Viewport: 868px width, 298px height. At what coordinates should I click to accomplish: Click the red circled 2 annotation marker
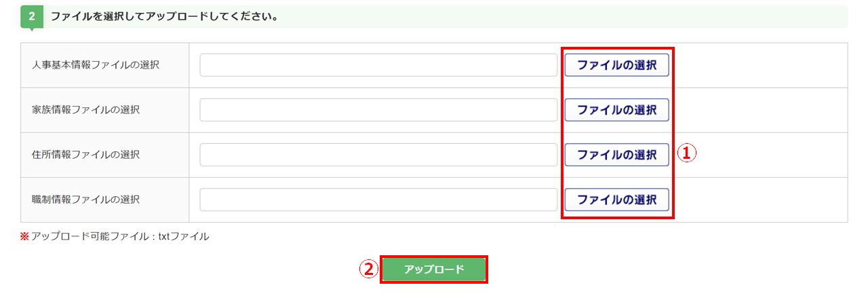[367, 269]
